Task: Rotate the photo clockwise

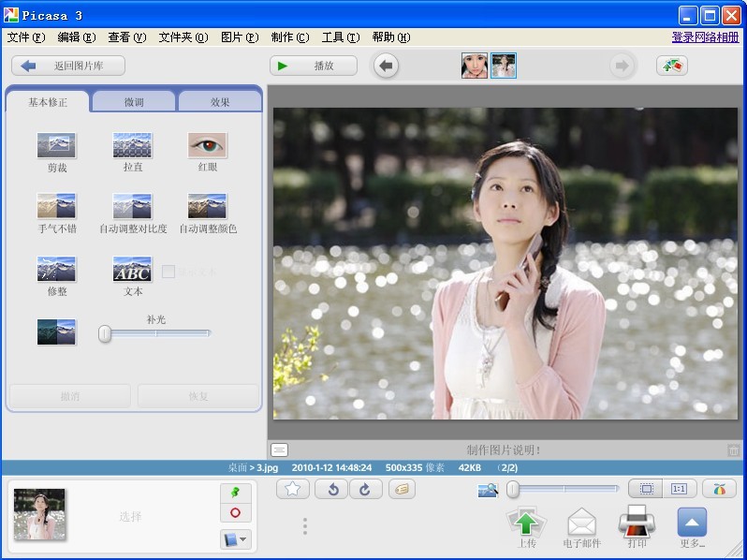Action: tap(365, 489)
